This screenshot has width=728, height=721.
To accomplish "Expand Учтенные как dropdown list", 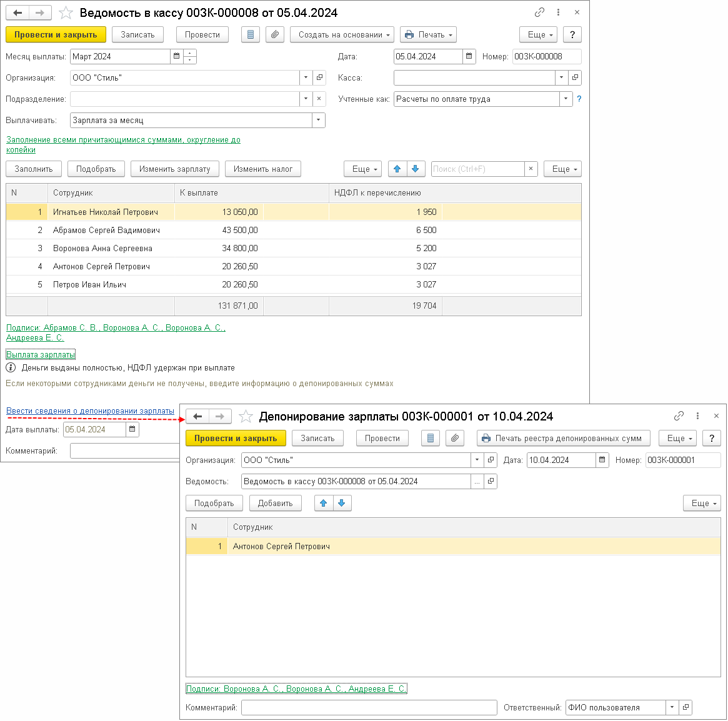I will pos(566,99).
